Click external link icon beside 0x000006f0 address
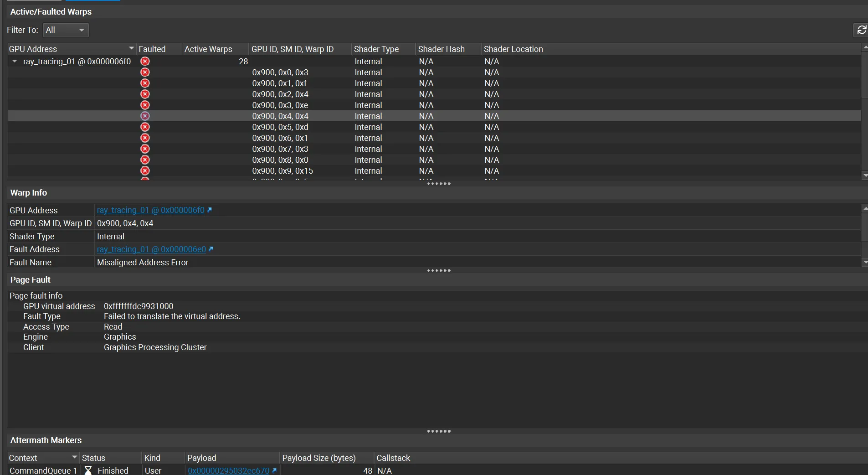The image size is (868, 475). click(x=210, y=210)
